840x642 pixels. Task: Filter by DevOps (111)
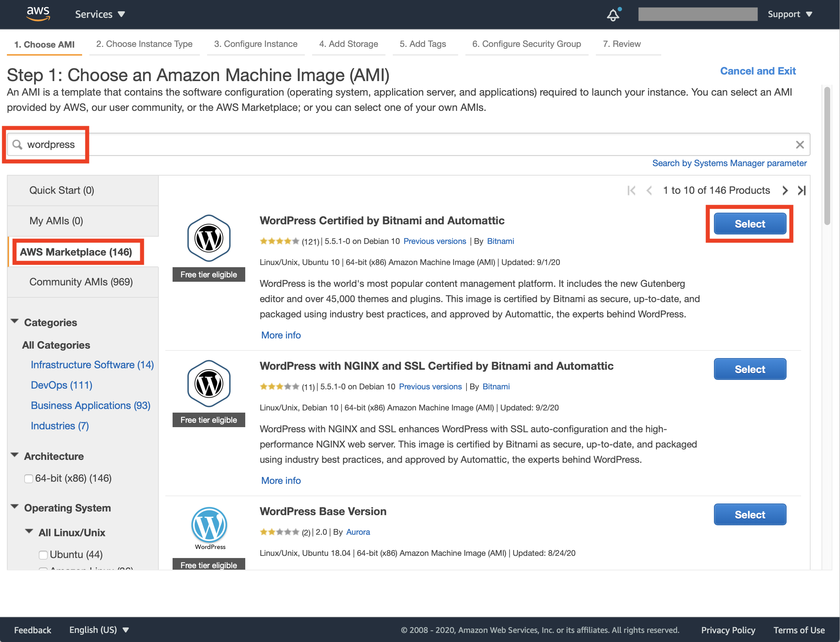[x=61, y=385]
